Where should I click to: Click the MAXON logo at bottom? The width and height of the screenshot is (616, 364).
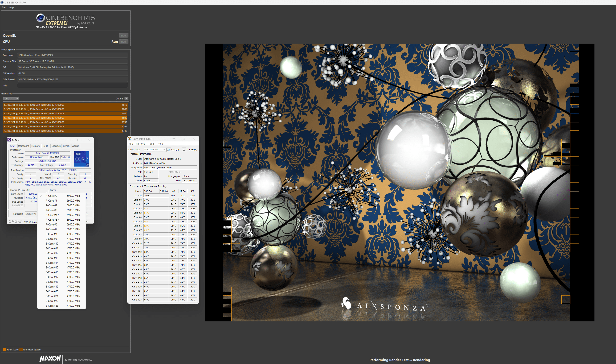50,358
